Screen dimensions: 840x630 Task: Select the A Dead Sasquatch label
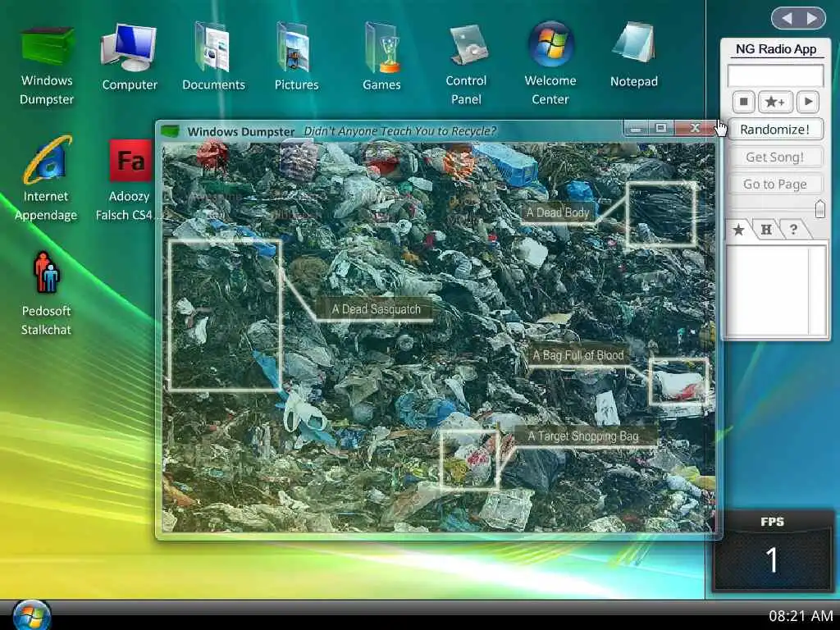coord(376,309)
